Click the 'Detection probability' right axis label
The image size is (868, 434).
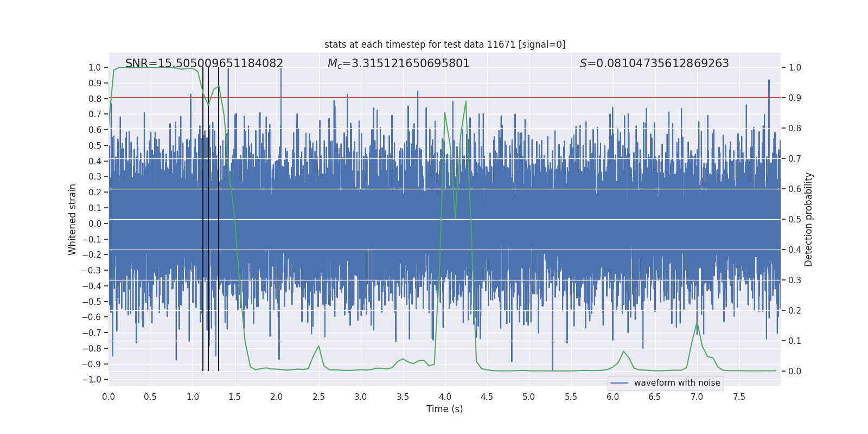click(x=809, y=219)
